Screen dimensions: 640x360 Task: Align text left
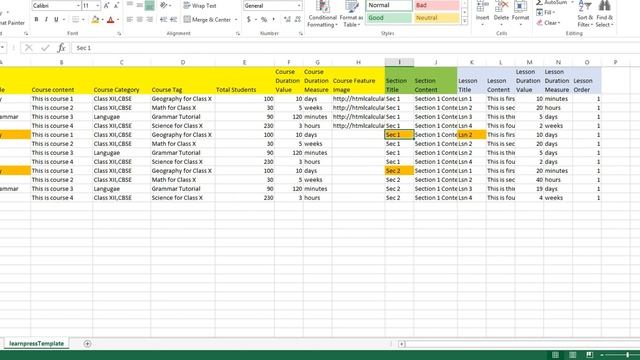130,20
